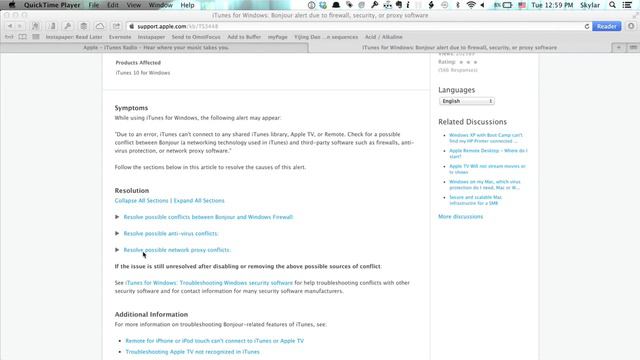The height and width of the screenshot is (360, 640).
Task: Switch to the Apple iTunes Radio tab
Action: pos(154,48)
